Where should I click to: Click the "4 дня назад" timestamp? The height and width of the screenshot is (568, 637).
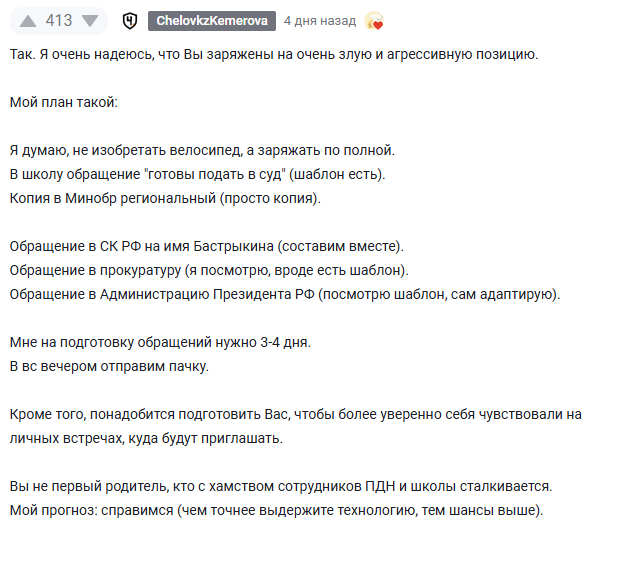pos(319,21)
